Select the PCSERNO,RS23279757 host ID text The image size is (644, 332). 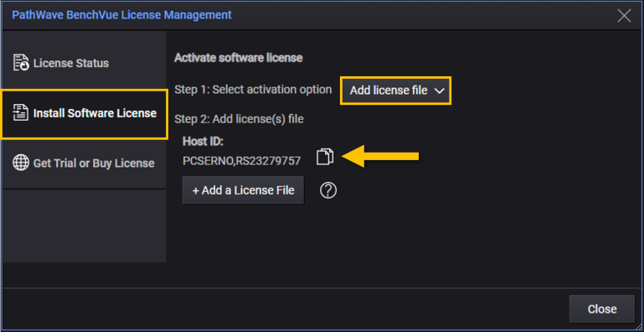pos(241,161)
